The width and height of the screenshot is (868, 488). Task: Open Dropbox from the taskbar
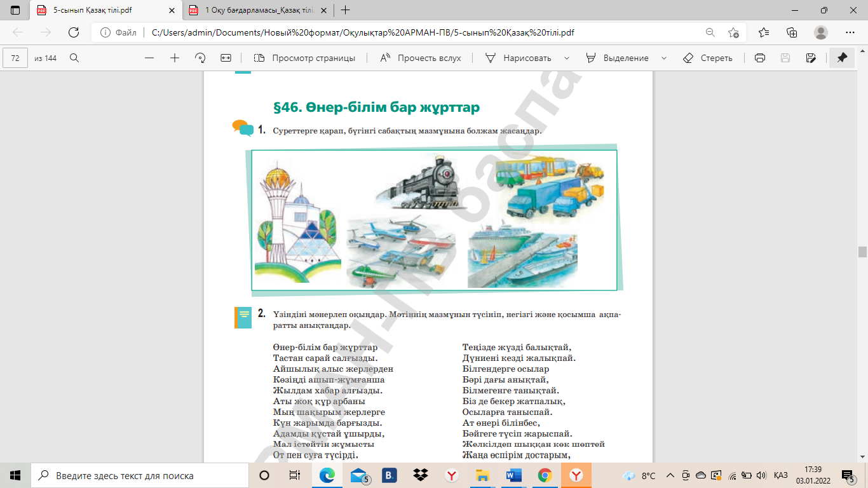click(x=420, y=475)
